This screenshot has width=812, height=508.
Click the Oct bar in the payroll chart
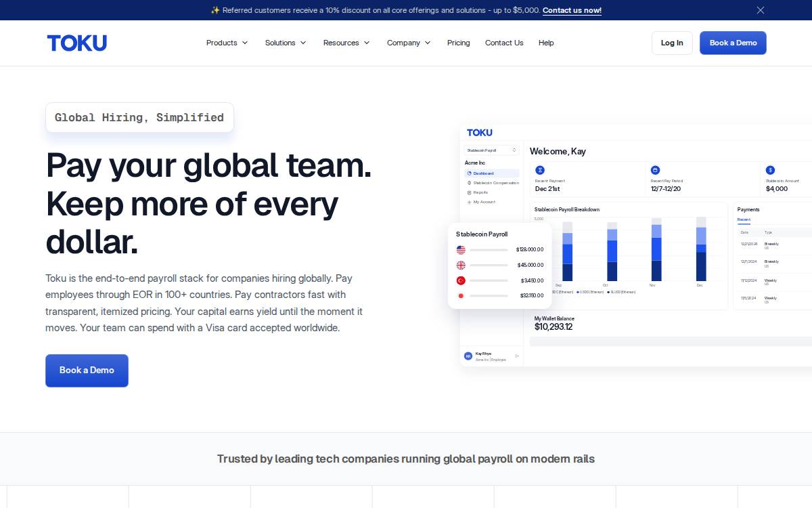612,252
